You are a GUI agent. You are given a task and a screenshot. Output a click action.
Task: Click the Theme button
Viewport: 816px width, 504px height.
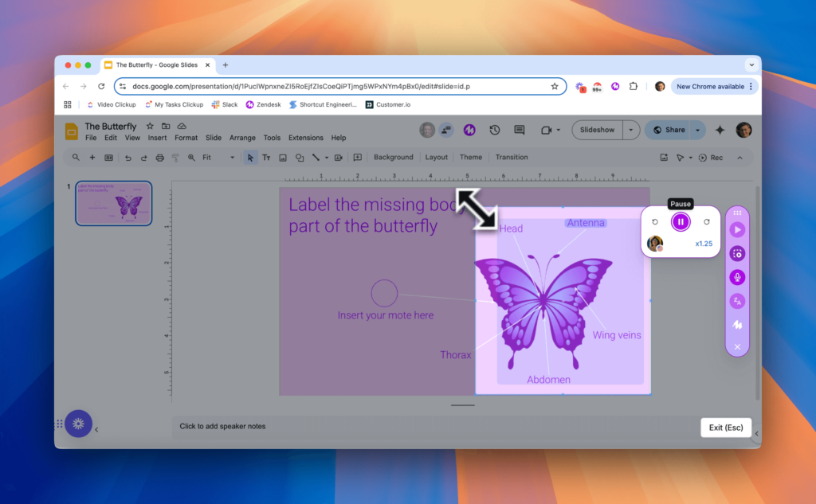471,157
